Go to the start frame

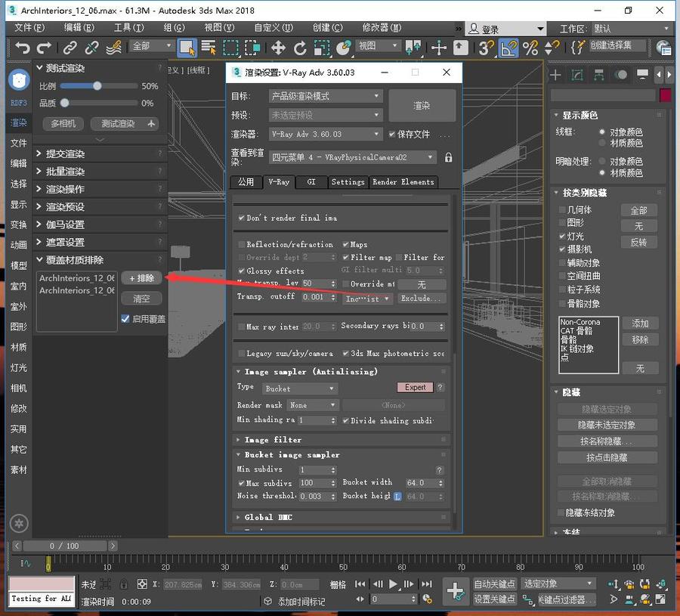coord(360,584)
